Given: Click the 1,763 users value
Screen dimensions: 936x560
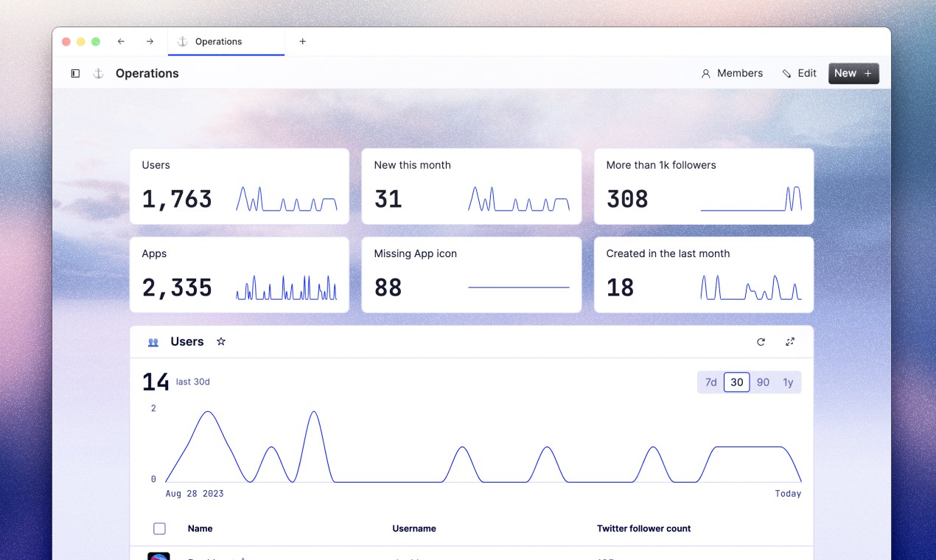Looking at the screenshot, I should coord(177,199).
